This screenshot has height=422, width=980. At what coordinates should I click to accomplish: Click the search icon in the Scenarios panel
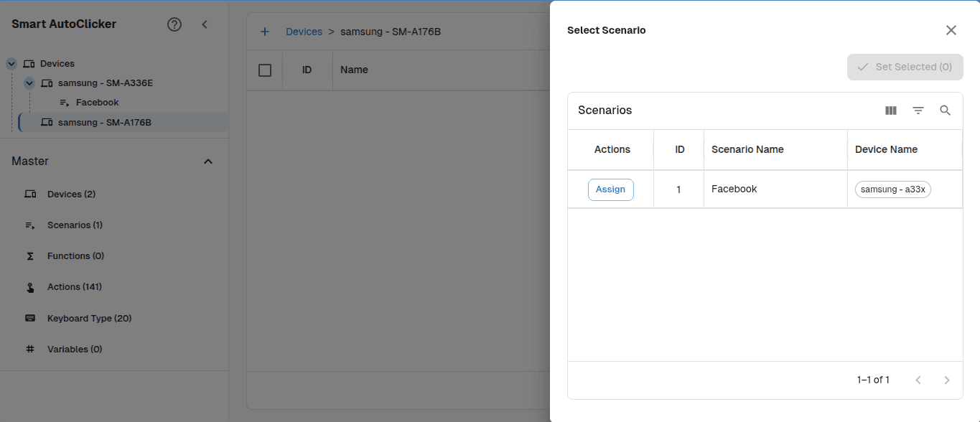[945, 111]
